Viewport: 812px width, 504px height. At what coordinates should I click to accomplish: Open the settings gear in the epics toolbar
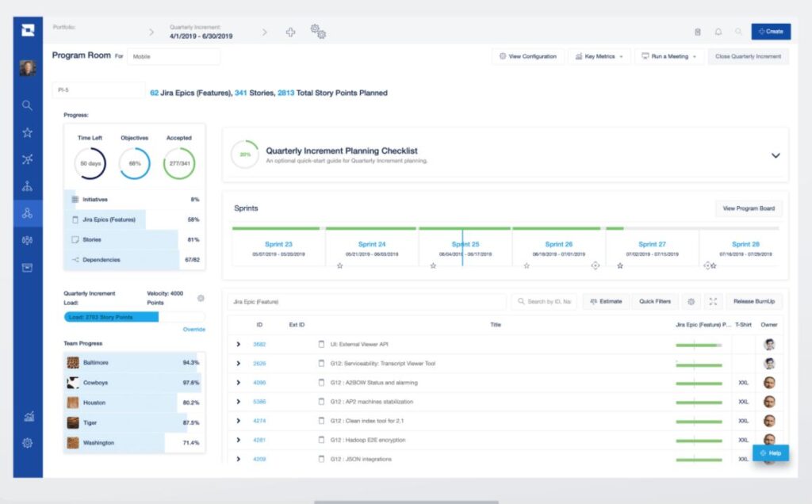pyautogui.click(x=690, y=301)
